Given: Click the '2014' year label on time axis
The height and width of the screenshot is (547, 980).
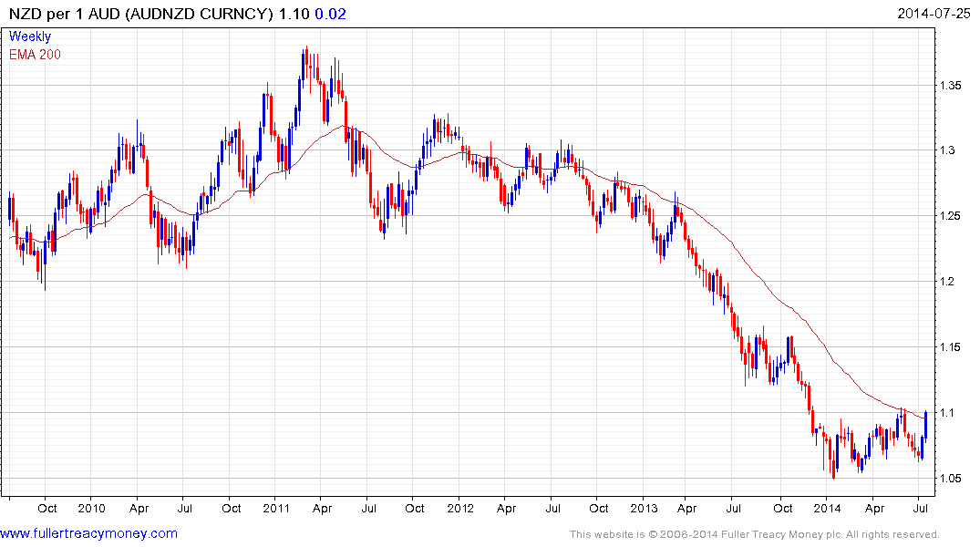Looking at the screenshot, I should [x=827, y=508].
